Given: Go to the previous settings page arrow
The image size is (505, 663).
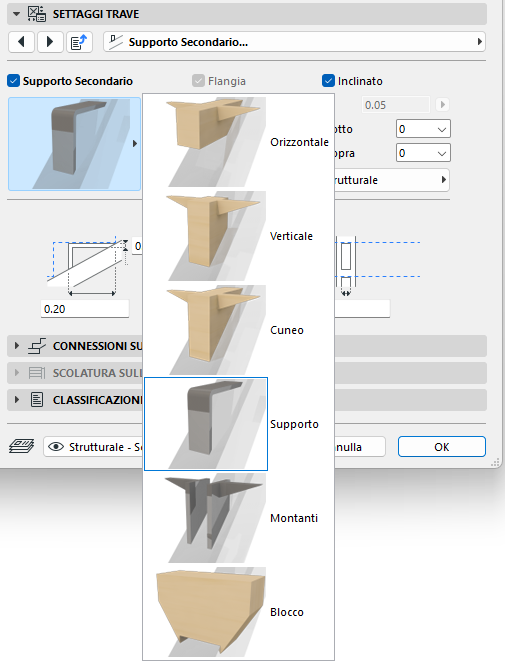Looking at the screenshot, I should click(21, 42).
